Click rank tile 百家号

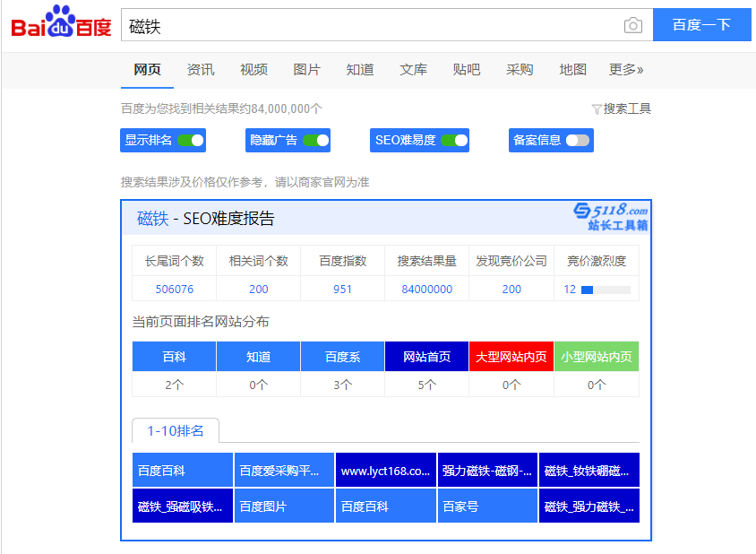487,506
